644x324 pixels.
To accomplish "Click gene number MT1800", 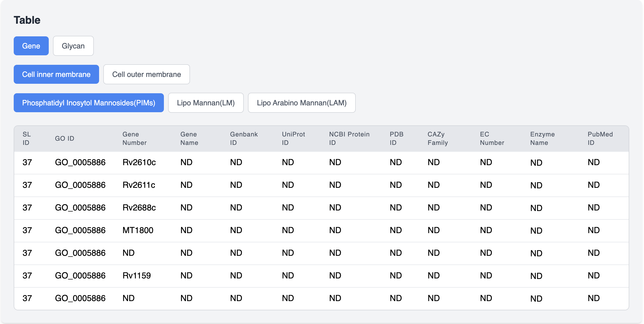I will [x=138, y=230].
